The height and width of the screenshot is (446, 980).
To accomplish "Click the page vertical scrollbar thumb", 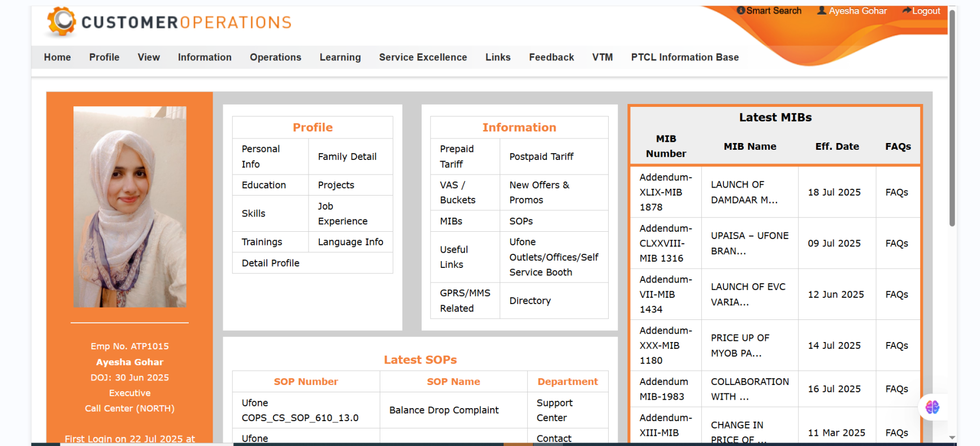I will pyautogui.click(x=952, y=118).
